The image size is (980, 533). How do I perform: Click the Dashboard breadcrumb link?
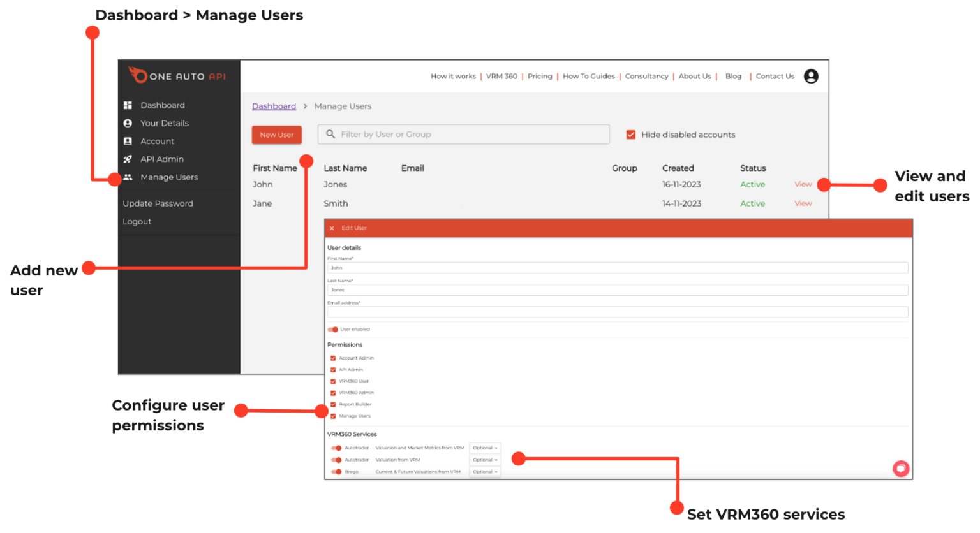[x=274, y=106]
